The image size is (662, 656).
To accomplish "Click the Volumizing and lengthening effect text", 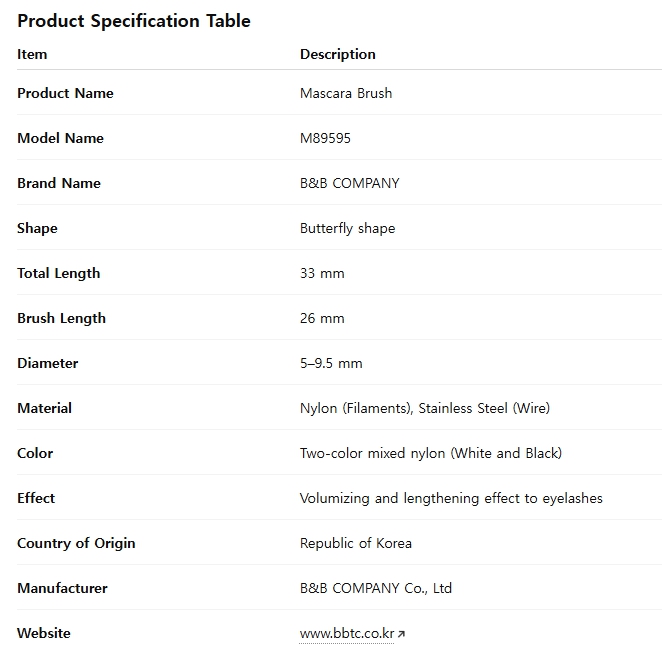I will click(451, 498).
